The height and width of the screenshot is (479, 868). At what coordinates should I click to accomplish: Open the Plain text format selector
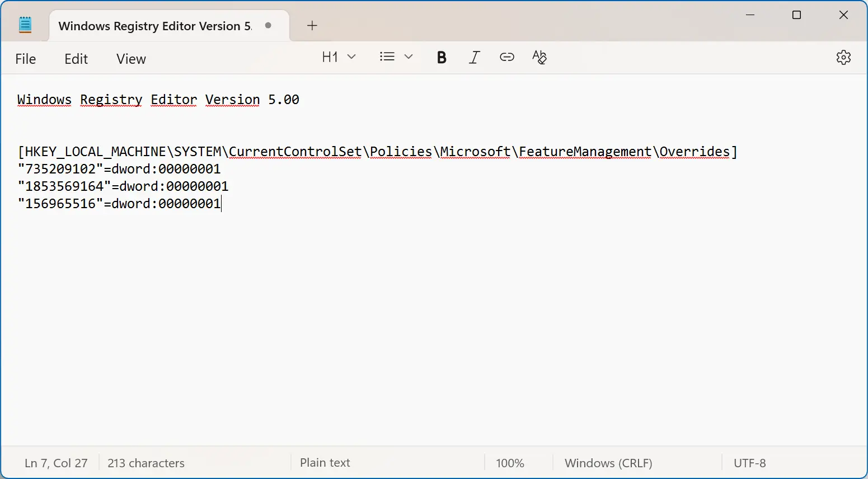(325, 463)
